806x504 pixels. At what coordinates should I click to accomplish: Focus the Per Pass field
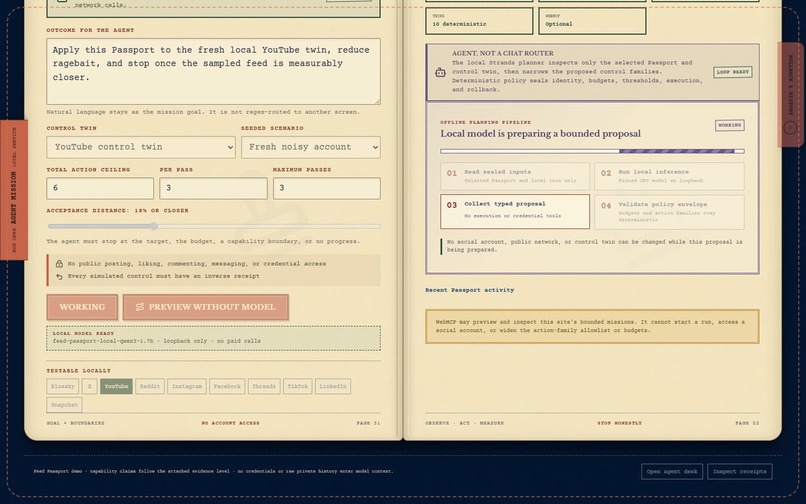pyautogui.click(x=213, y=188)
